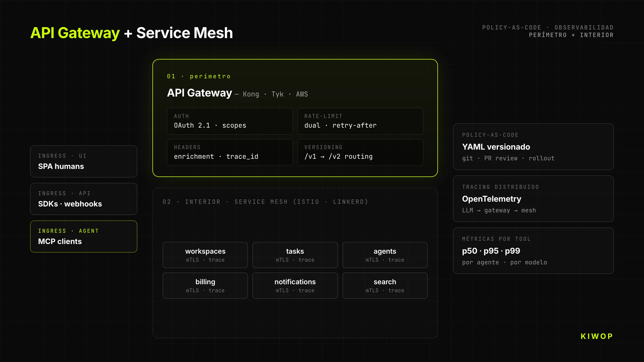Select the TRACING DISTRIBUIDO OpenTelemetry panel
644x362 pixels.
(533, 199)
